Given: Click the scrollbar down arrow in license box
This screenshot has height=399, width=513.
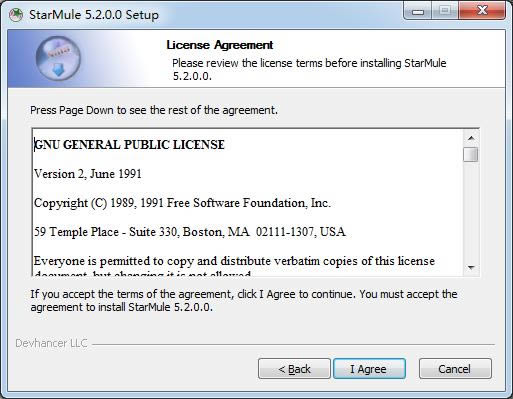Looking at the screenshot, I should pos(471,267).
